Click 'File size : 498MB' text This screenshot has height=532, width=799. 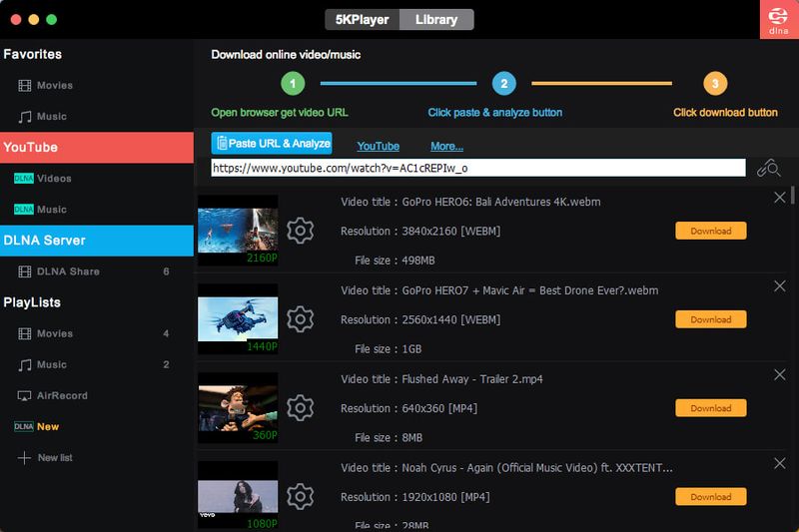395,261
